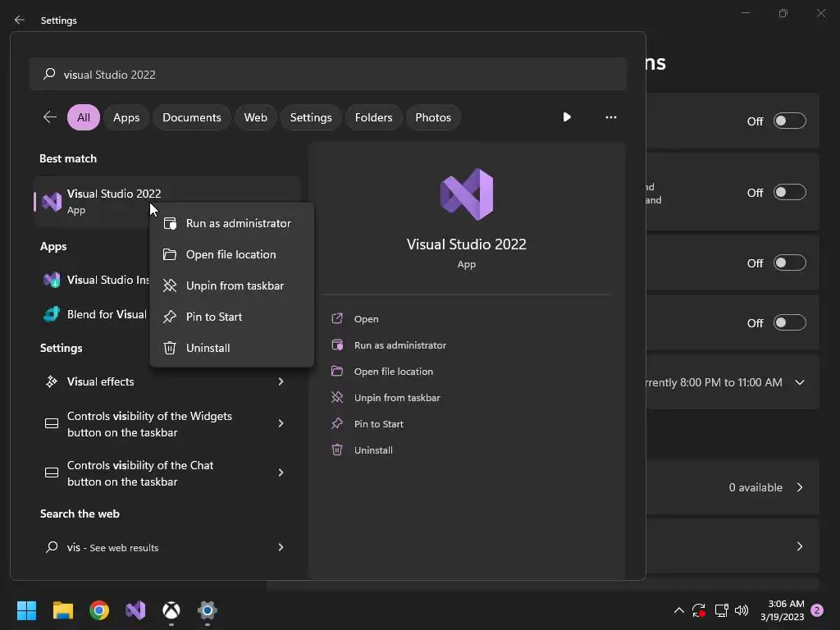Click the folder icon in context menu Open file location
This screenshot has height=630, width=840.
[170, 254]
